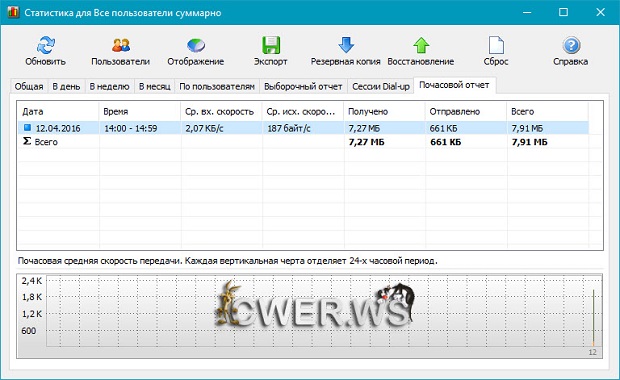620x380 pixels.
Task: Click the hourly speed description text
Action: tap(227, 261)
